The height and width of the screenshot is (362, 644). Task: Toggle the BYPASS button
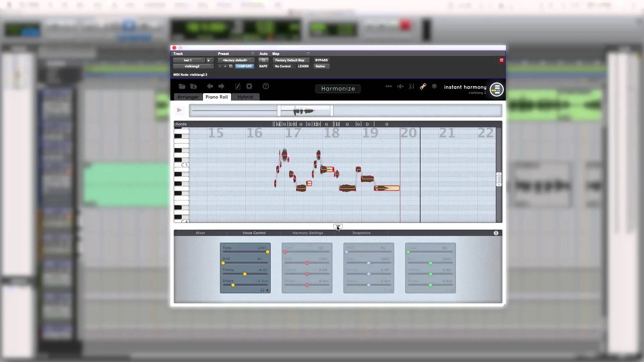pos(321,60)
